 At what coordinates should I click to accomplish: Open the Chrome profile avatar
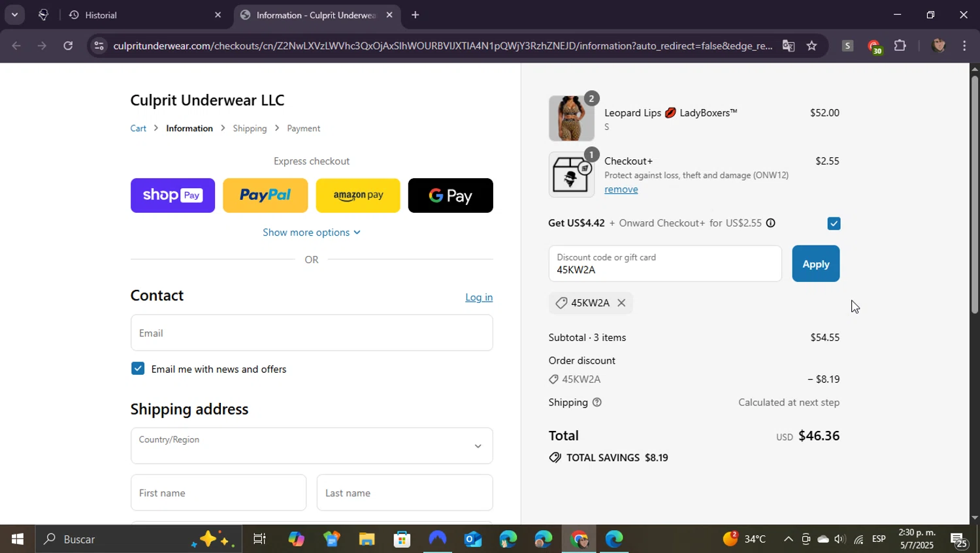tap(939, 46)
